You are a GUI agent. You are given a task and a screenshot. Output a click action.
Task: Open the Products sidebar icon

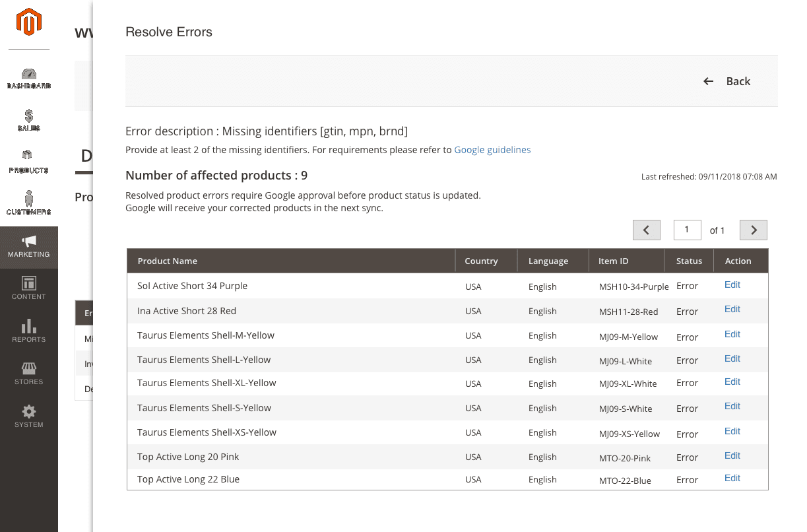click(x=28, y=156)
